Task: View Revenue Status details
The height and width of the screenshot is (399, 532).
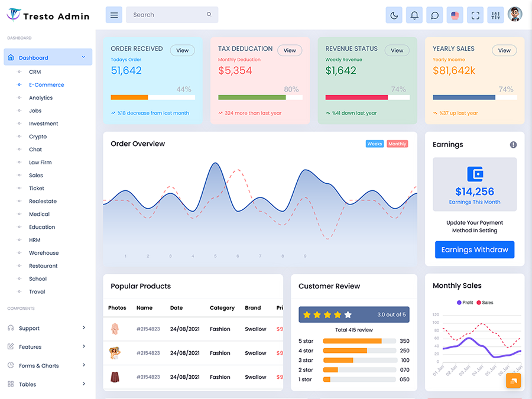Action: pyautogui.click(x=397, y=50)
